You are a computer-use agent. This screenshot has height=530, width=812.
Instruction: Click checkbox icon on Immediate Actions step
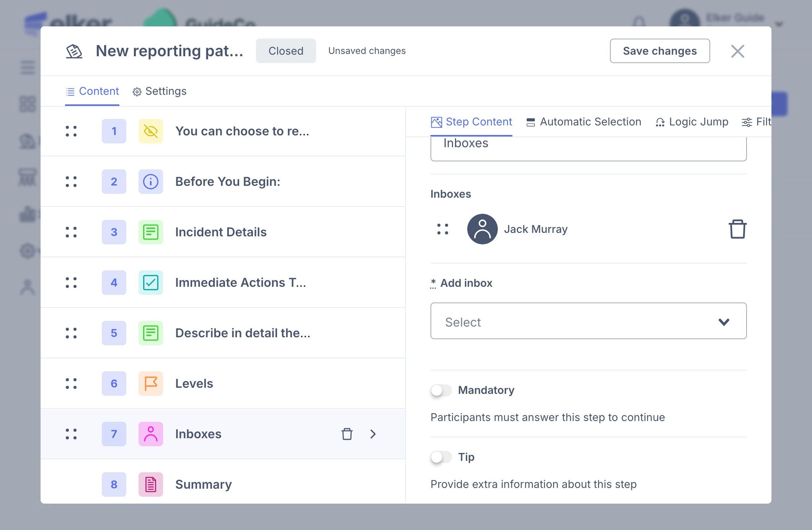point(150,283)
